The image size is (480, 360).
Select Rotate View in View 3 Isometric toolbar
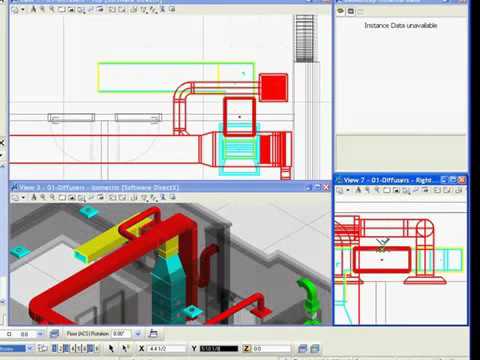tap(81, 198)
